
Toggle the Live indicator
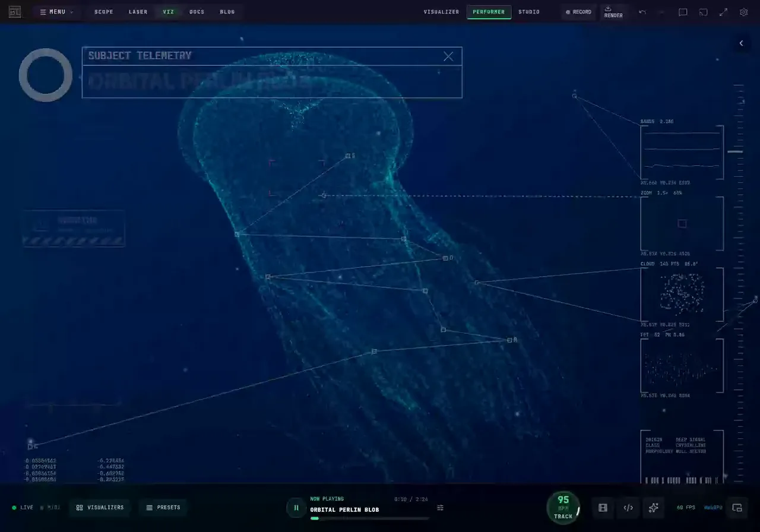(23, 508)
